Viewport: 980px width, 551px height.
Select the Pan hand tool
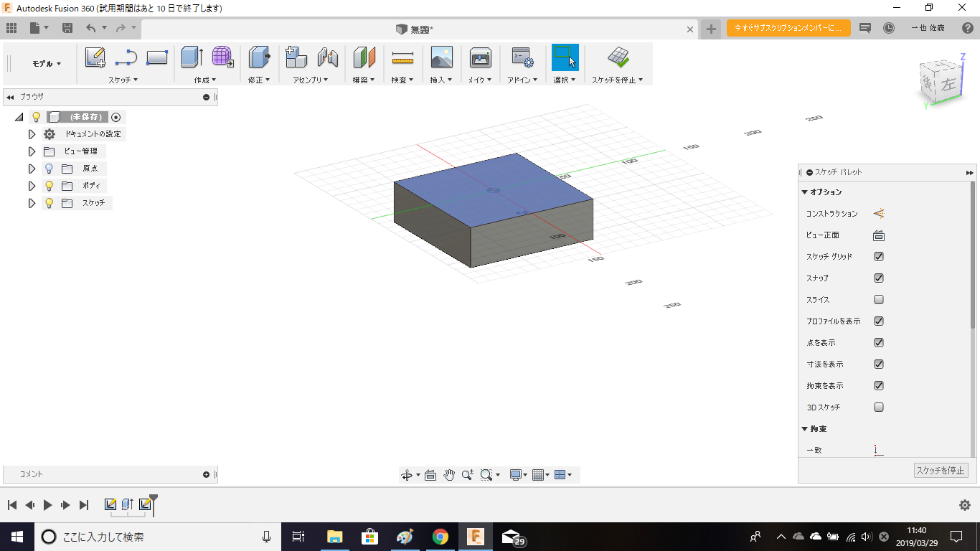[x=449, y=475]
